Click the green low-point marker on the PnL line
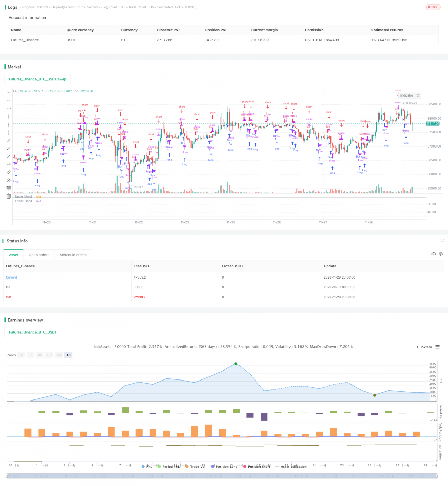The height and width of the screenshot is (486, 448). click(x=375, y=395)
